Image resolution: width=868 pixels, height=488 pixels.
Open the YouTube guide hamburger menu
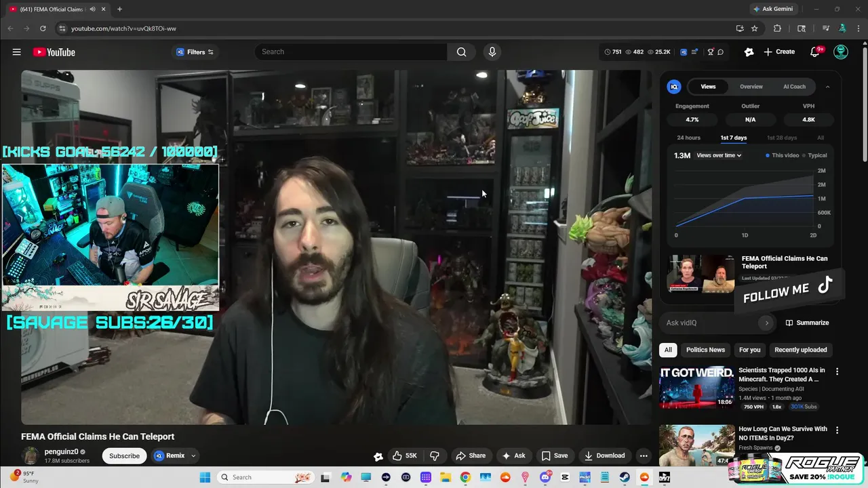[16, 52]
